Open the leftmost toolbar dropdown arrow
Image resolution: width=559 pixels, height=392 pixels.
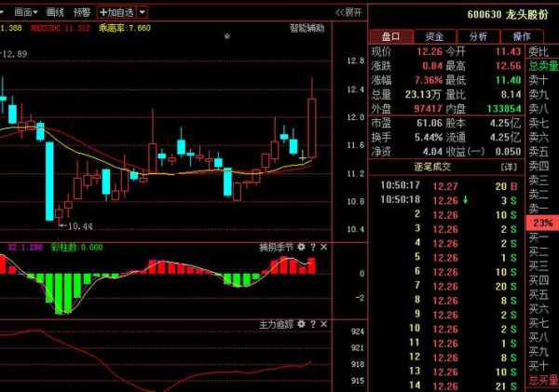pos(7,13)
